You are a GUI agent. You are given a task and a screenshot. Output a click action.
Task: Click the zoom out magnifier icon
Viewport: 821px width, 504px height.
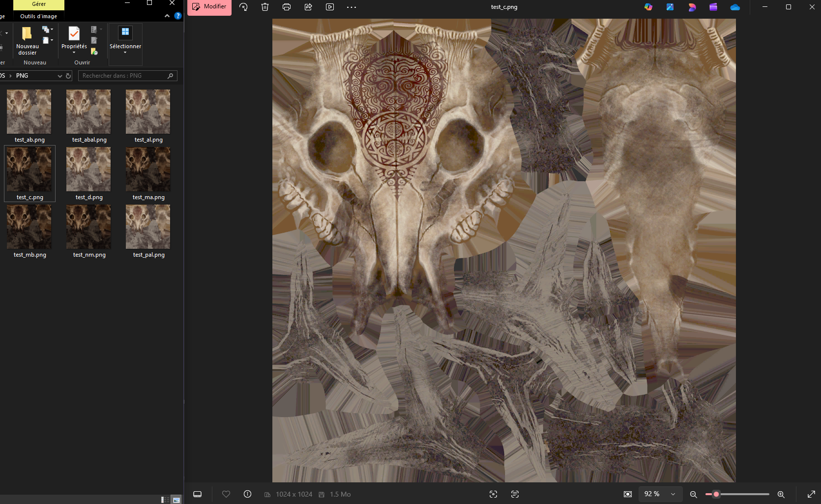tap(693, 494)
